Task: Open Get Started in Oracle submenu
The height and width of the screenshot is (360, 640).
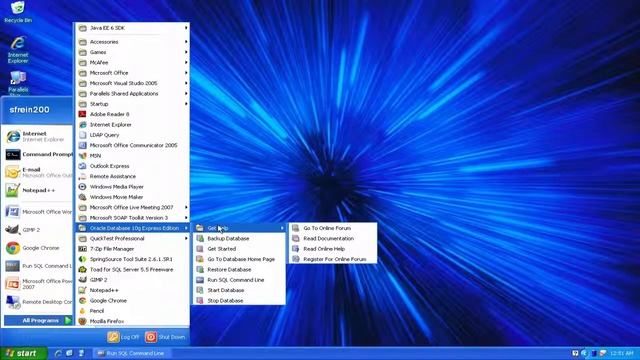Action: pos(239,249)
